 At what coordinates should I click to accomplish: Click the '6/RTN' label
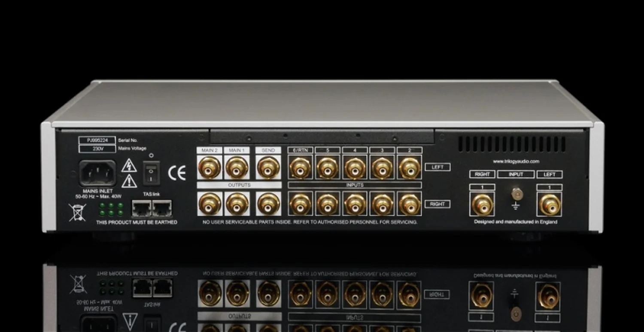(x=300, y=150)
